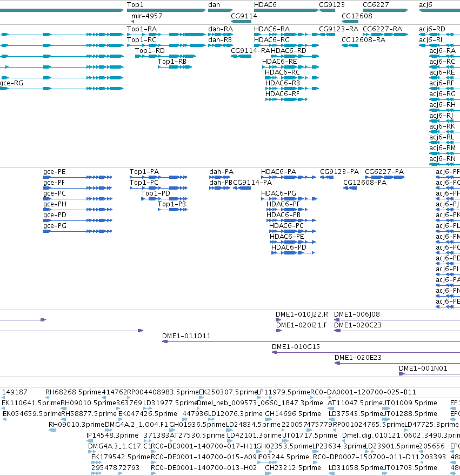This screenshot has width=460, height=476.
Task: Select EST GH14696.5prime
Action: [268, 419]
